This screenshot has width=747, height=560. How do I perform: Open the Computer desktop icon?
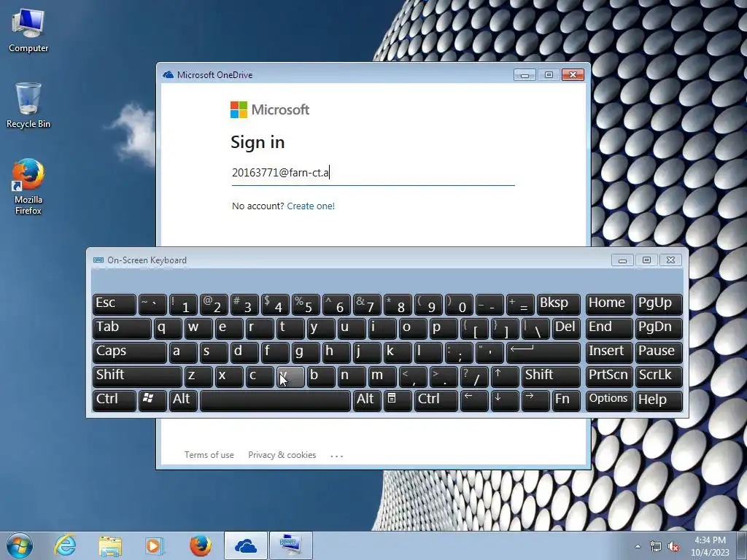point(28,30)
